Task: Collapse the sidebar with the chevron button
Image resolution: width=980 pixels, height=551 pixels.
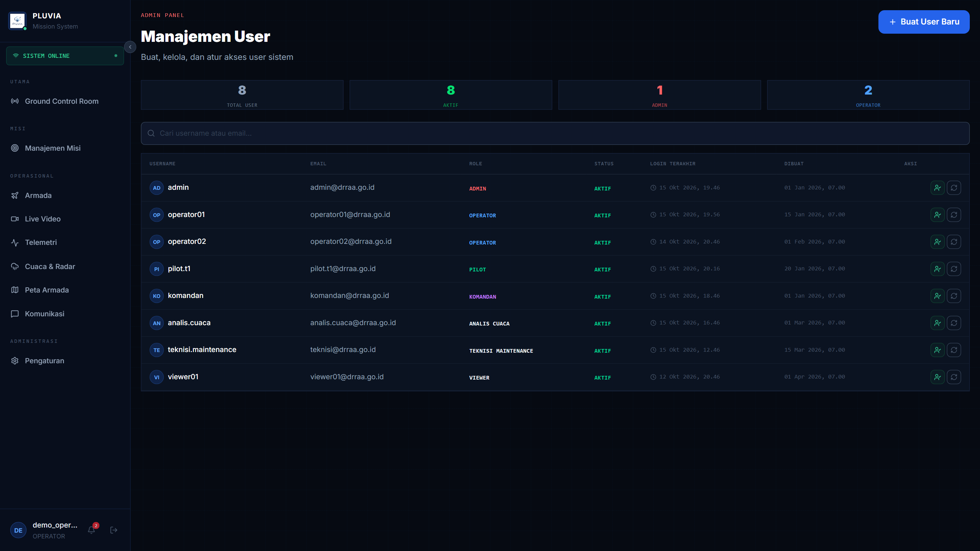Action: (x=130, y=47)
